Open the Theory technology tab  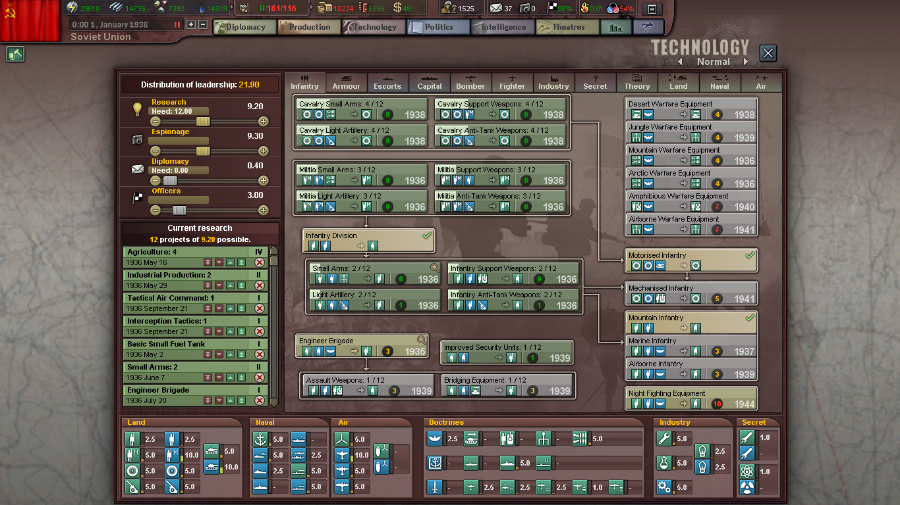pyautogui.click(x=637, y=83)
